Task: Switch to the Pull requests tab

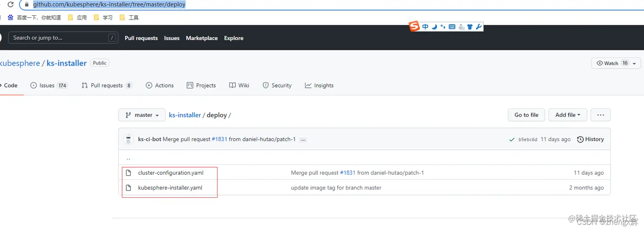Action: click(107, 85)
